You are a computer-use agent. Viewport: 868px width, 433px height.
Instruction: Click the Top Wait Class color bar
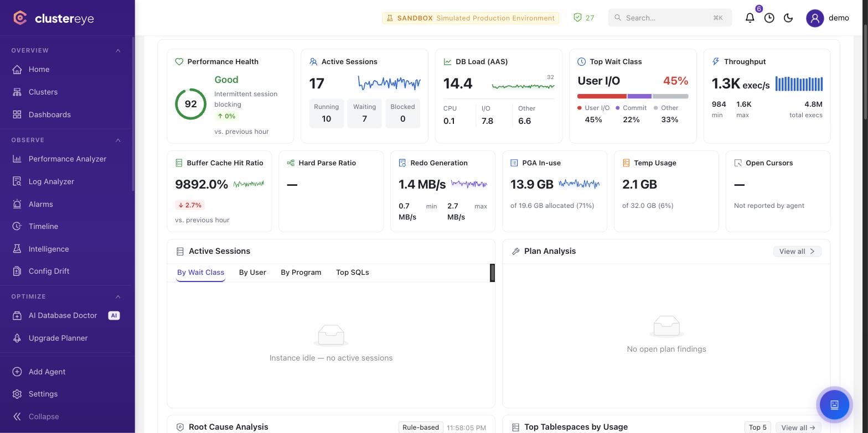[633, 96]
